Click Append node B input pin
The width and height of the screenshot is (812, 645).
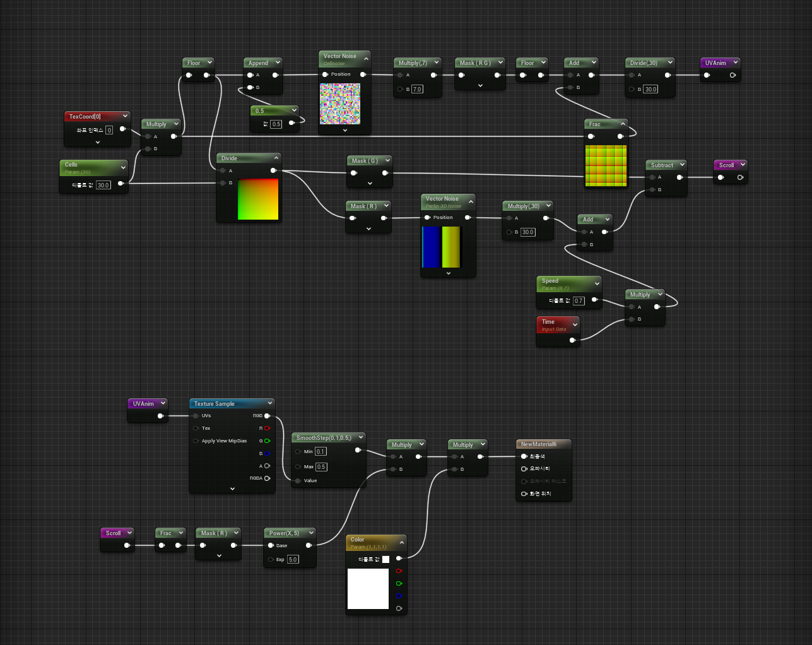click(x=250, y=88)
